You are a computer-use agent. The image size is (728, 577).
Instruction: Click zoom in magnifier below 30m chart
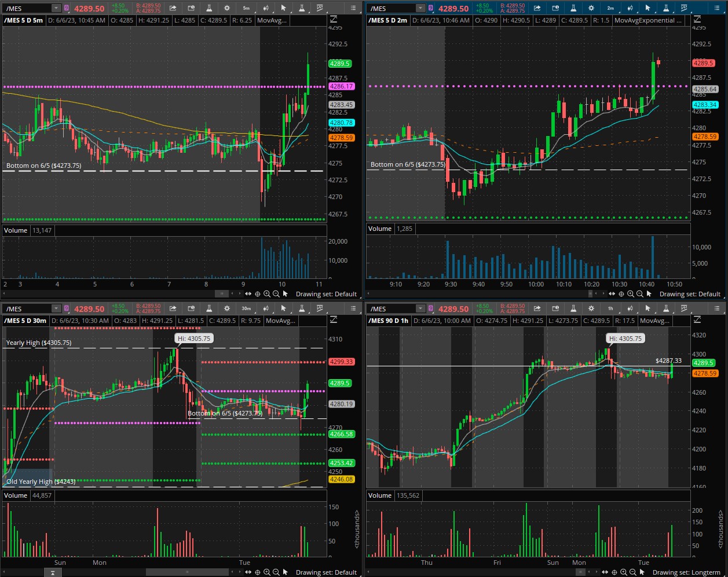(266, 572)
